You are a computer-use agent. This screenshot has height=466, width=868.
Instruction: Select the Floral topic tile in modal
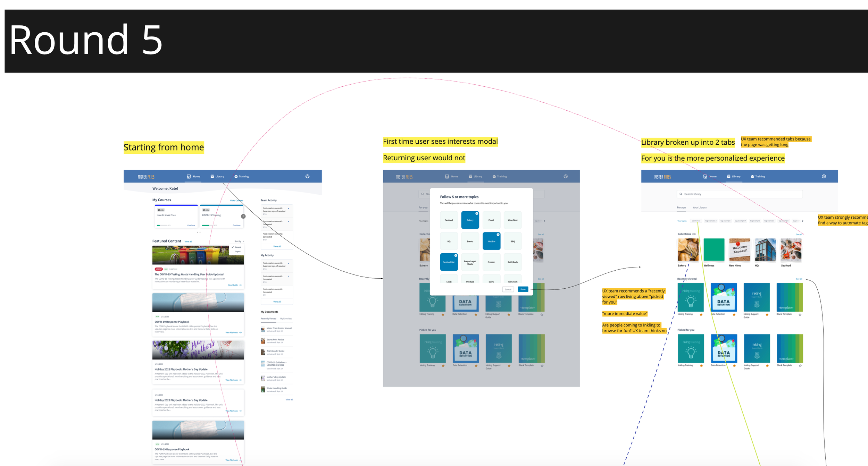(x=491, y=220)
